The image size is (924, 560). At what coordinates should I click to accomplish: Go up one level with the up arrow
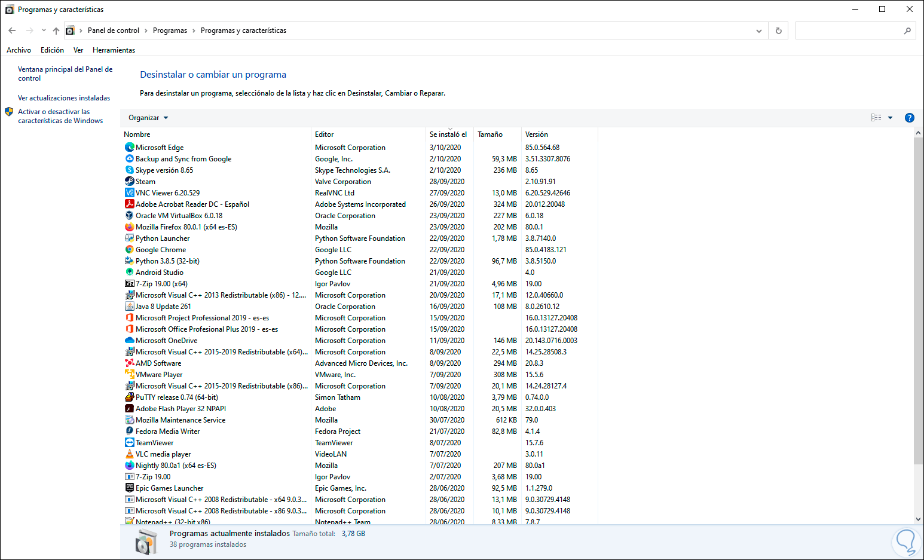pos(56,30)
